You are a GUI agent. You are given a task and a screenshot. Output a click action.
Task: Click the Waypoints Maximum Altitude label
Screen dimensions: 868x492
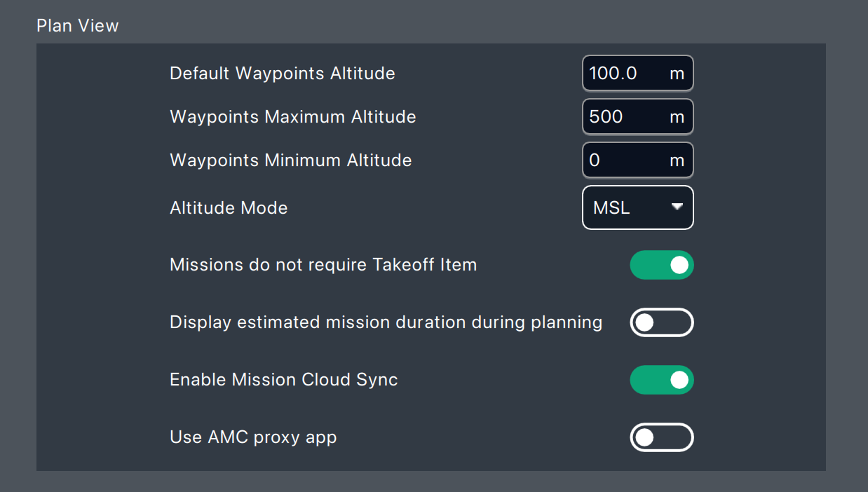point(292,117)
